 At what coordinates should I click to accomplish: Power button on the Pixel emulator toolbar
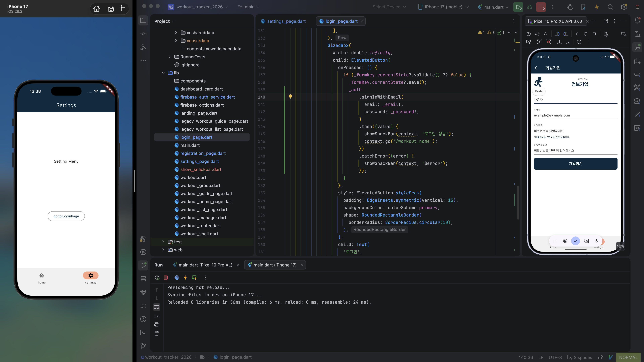click(528, 34)
